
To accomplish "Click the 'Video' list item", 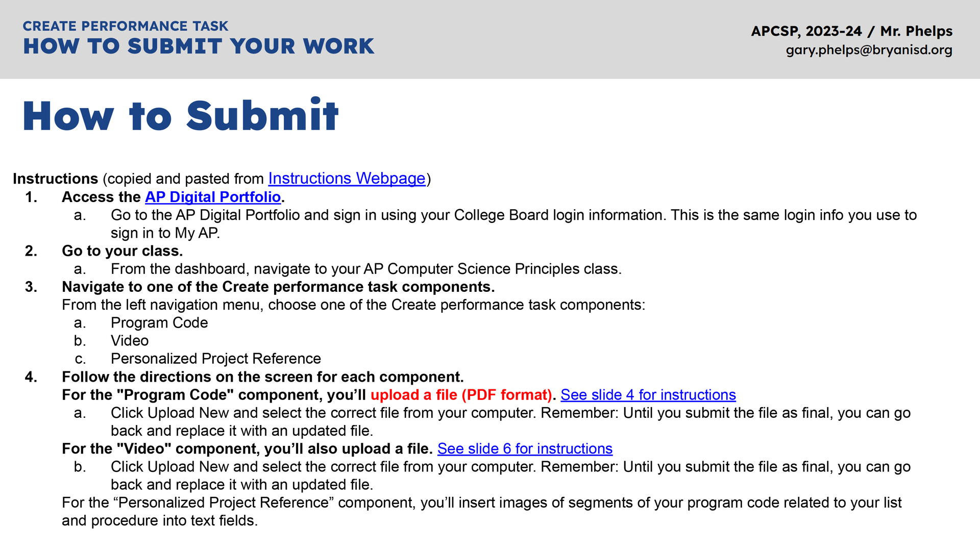I will 130,341.
